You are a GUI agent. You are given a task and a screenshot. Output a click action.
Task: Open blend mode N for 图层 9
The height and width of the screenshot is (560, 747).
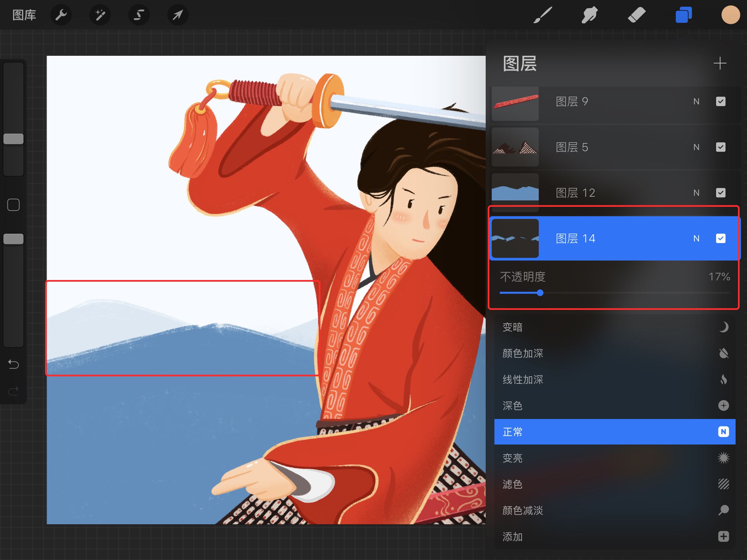(696, 102)
